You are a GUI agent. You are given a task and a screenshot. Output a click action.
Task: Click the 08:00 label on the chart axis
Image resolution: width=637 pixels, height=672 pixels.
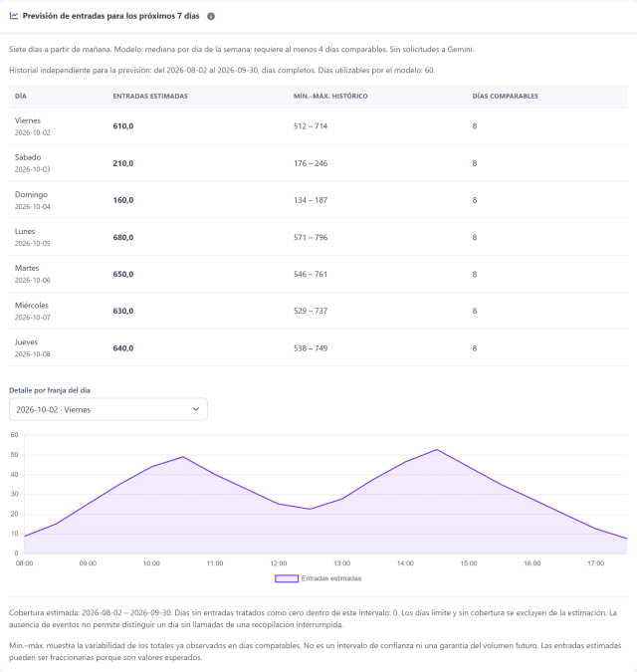[25, 563]
